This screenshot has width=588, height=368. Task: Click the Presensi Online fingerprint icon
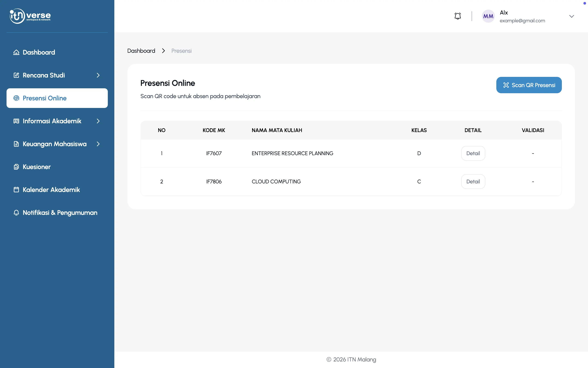pyautogui.click(x=16, y=98)
